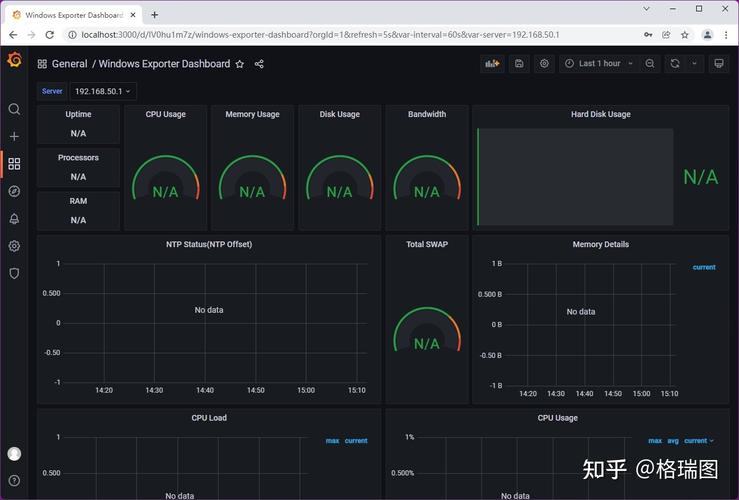
Task: Open the browser three-dot menu
Action: (x=726, y=35)
